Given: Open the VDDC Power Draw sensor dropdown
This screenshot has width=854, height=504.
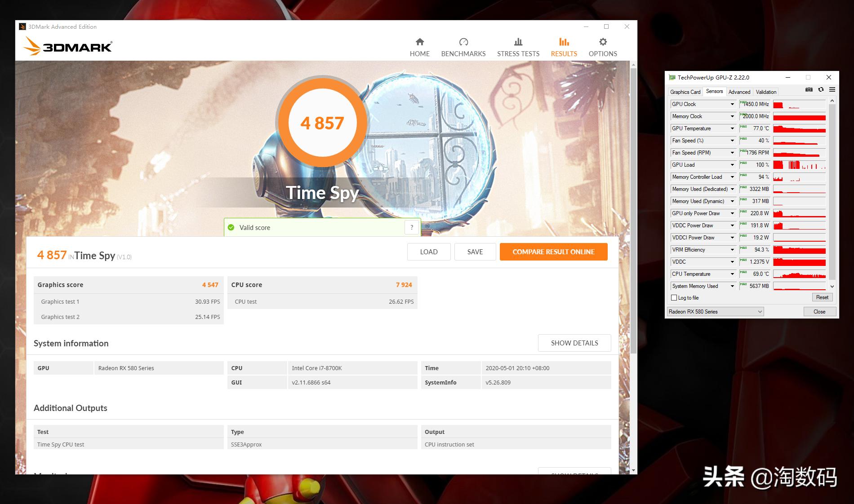Looking at the screenshot, I should [x=732, y=225].
